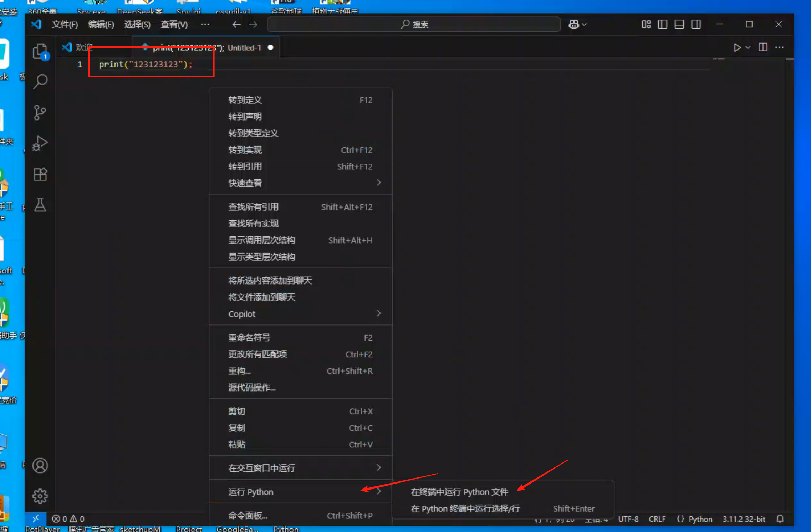
Task: Run the Python file with play button
Action: (737, 47)
